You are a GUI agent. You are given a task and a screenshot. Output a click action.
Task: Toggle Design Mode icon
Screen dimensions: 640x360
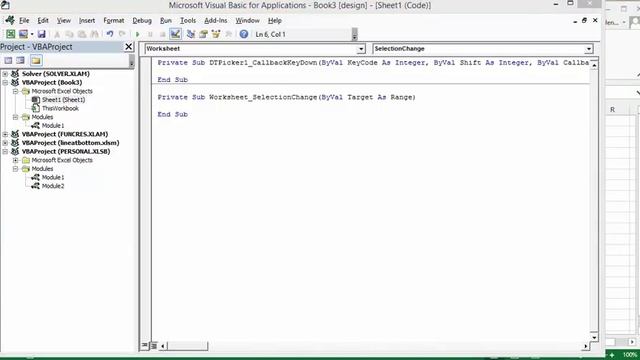(176, 34)
